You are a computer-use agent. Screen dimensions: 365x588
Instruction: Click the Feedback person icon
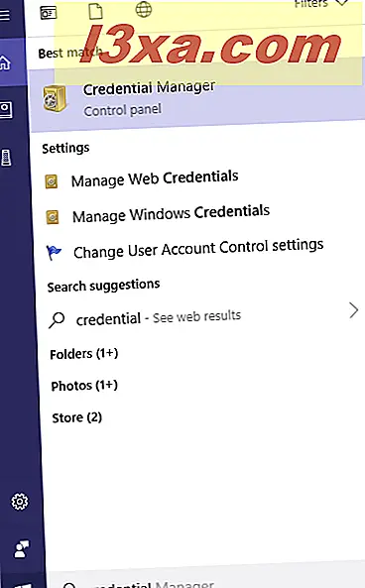pyautogui.click(x=21, y=549)
